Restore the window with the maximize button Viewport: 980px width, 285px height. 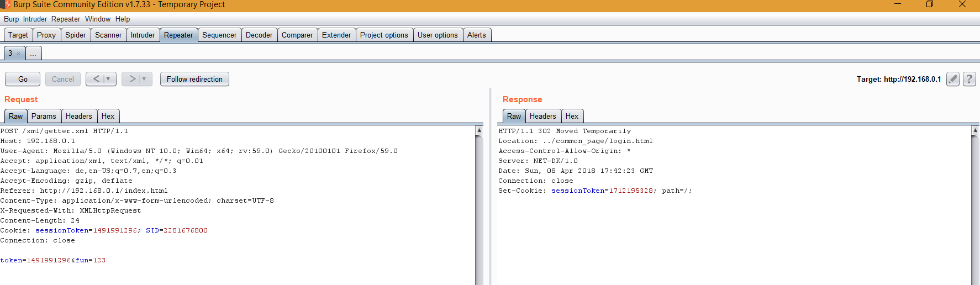(x=930, y=4)
